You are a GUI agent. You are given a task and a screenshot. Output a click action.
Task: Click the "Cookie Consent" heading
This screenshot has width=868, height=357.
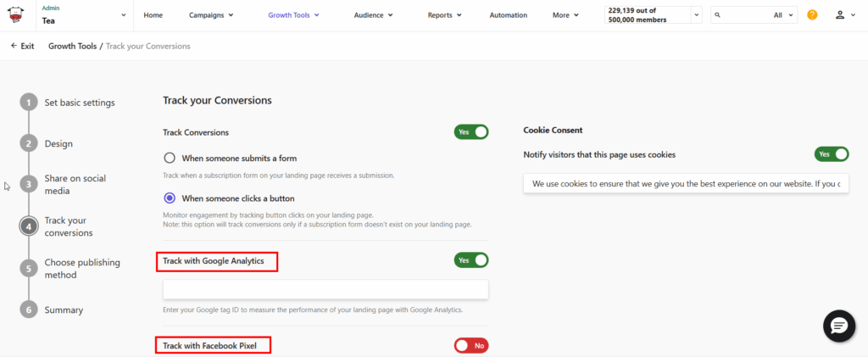click(553, 131)
